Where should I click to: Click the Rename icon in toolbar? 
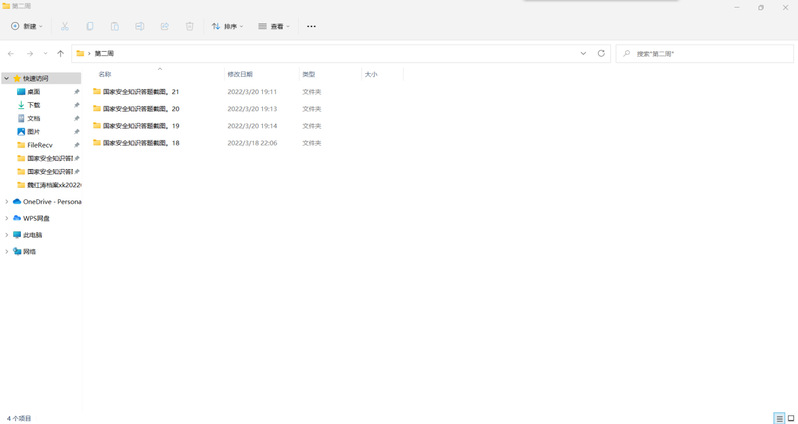point(139,26)
